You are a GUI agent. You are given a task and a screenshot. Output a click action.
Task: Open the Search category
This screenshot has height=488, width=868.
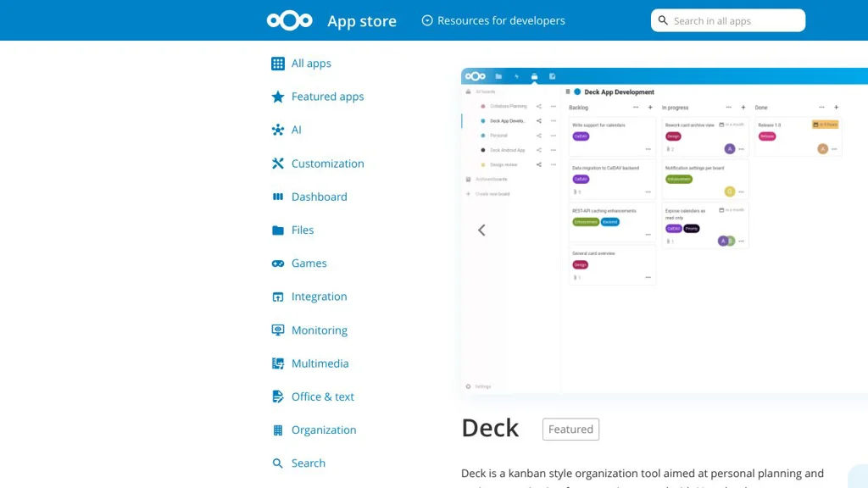point(309,463)
